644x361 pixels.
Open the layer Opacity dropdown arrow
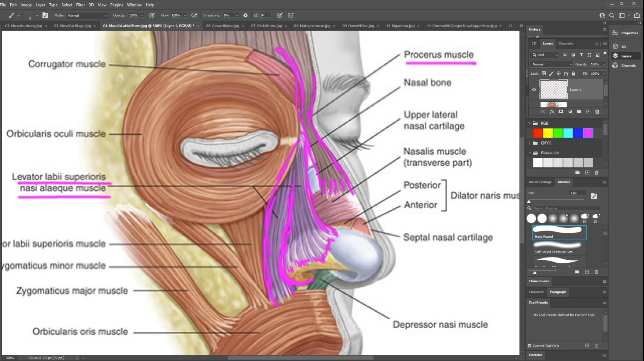[x=604, y=64]
